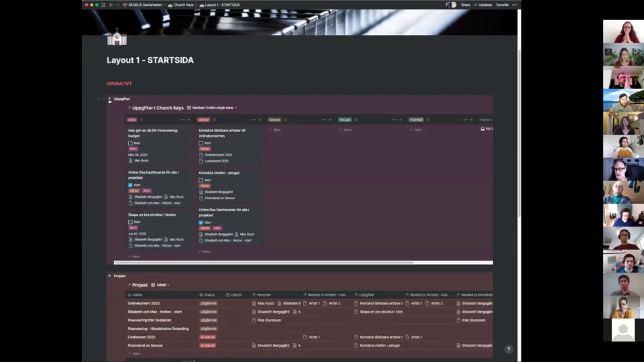Click the church page icon above title

click(x=117, y=38)
